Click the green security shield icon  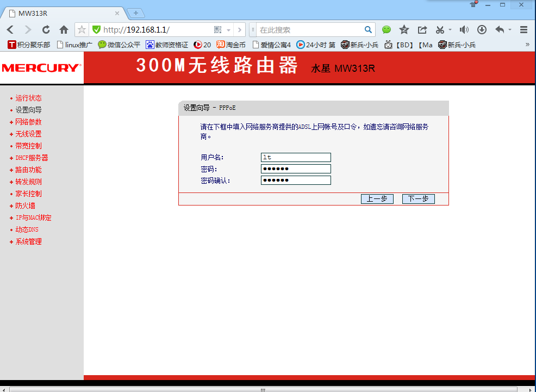(96, 30)
